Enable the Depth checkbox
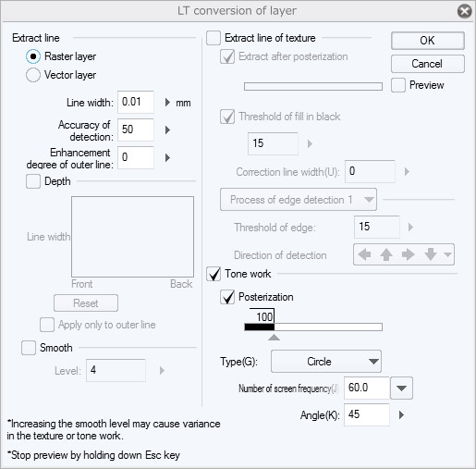 click(33, 181)
